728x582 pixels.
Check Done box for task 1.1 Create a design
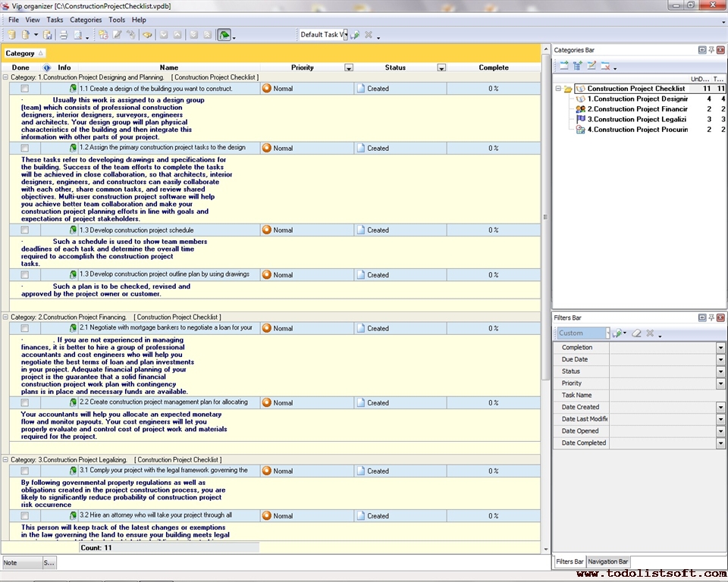(24, 89)
